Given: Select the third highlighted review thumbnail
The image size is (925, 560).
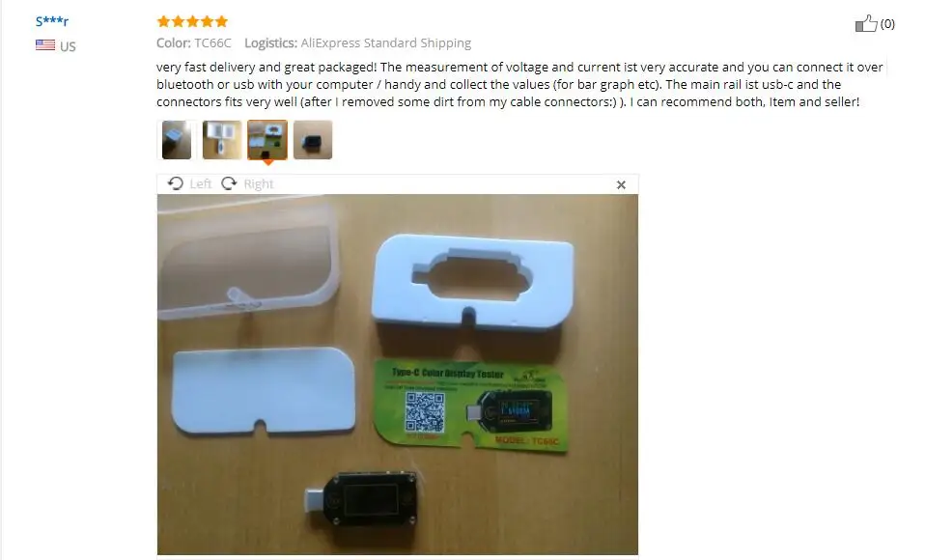Looking at the screenshot, I should [x=267, y=140].
